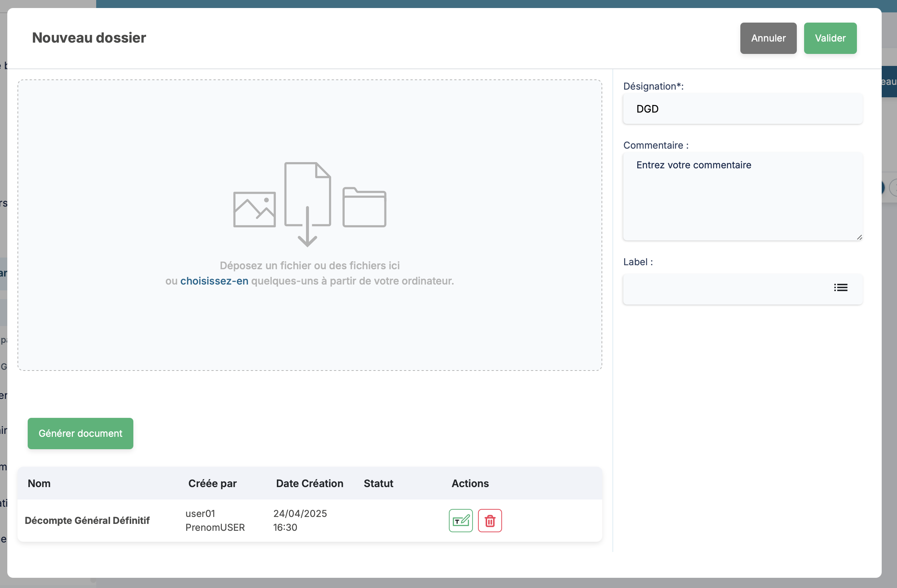This screenshot has height=588, width=897.
Task: Focus the Désignation input containing DGD
Action: pos(743,109)
